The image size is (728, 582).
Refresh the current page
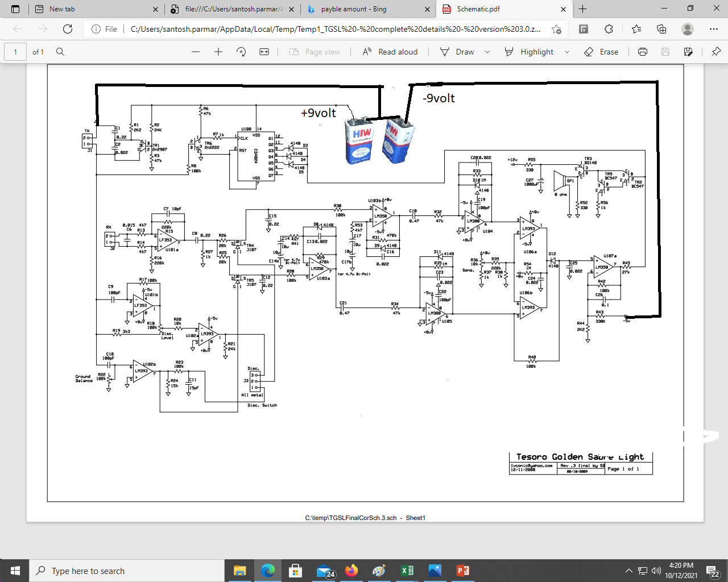pos(68,29)
